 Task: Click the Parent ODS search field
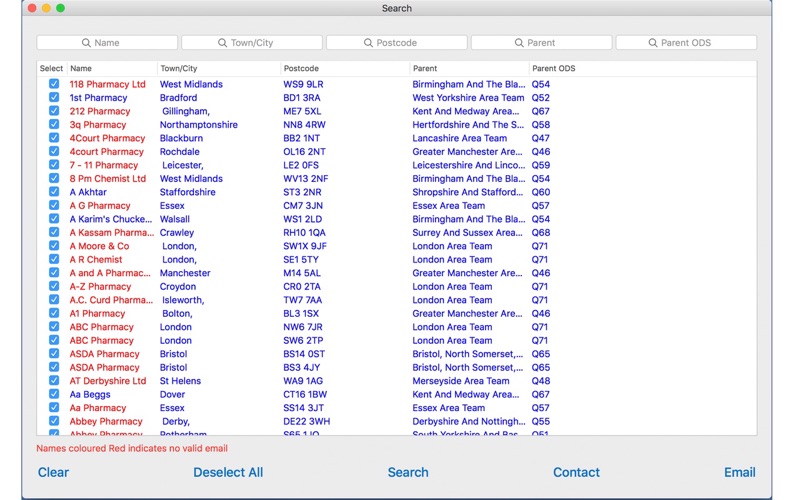pyautogui.click(x=686, y=43)
